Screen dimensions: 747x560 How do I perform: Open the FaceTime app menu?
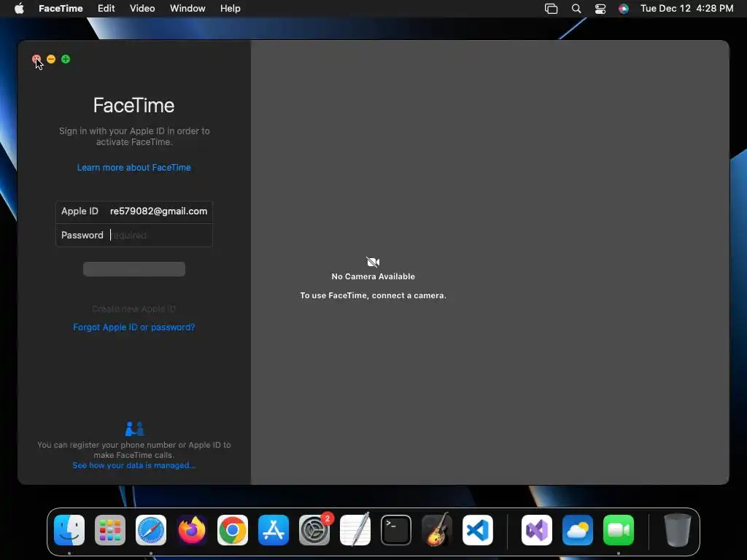[61, 9]
